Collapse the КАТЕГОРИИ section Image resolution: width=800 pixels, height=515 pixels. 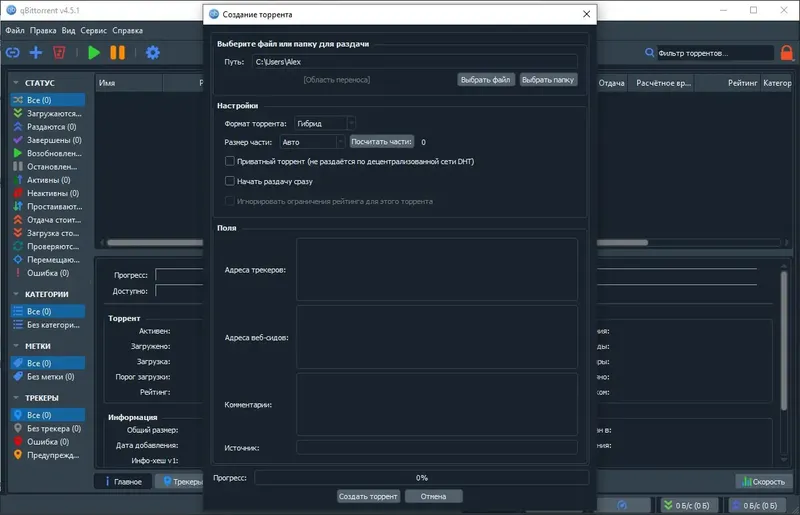[16, 294]
